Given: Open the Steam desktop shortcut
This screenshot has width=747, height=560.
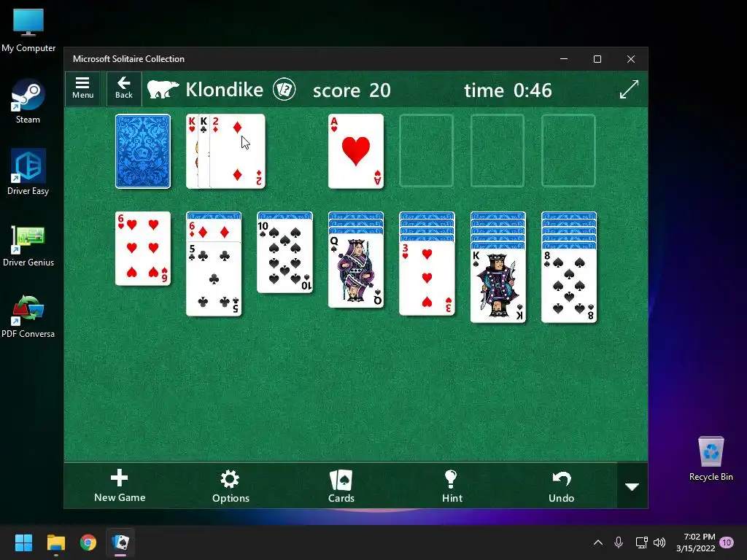Looking at the screenshot, I should 28,101.
